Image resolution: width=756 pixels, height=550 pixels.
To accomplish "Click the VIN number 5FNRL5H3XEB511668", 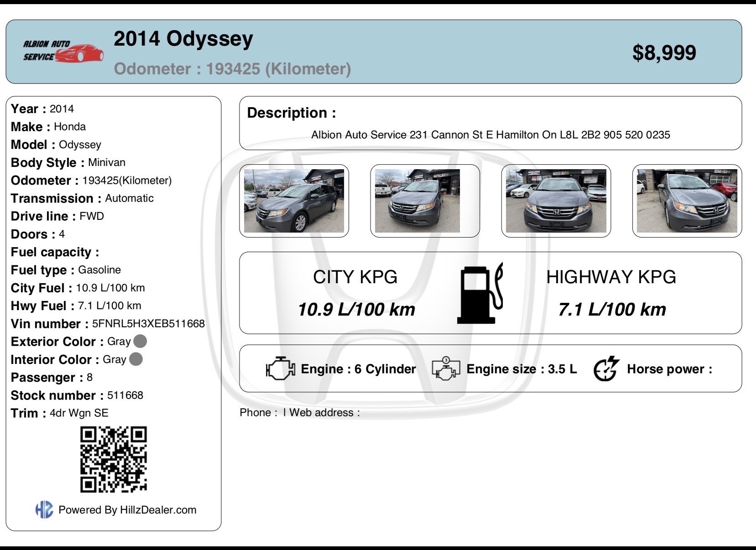I will (148, 324).
